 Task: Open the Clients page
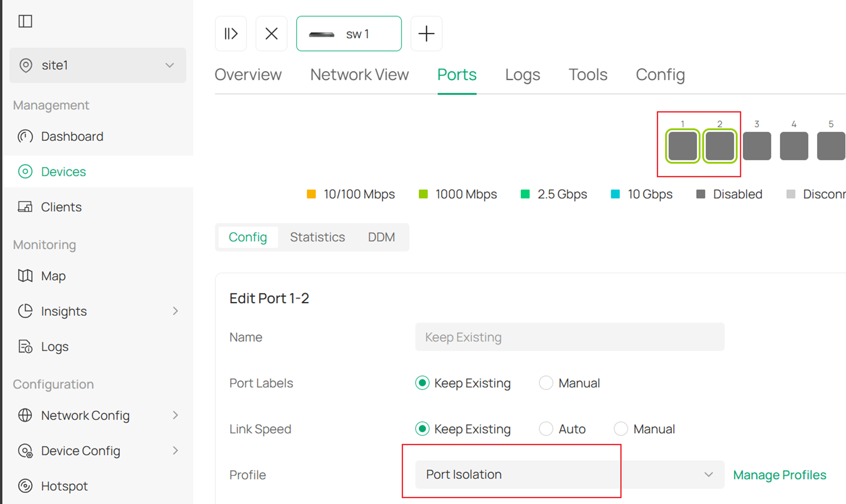pos(61,207)
